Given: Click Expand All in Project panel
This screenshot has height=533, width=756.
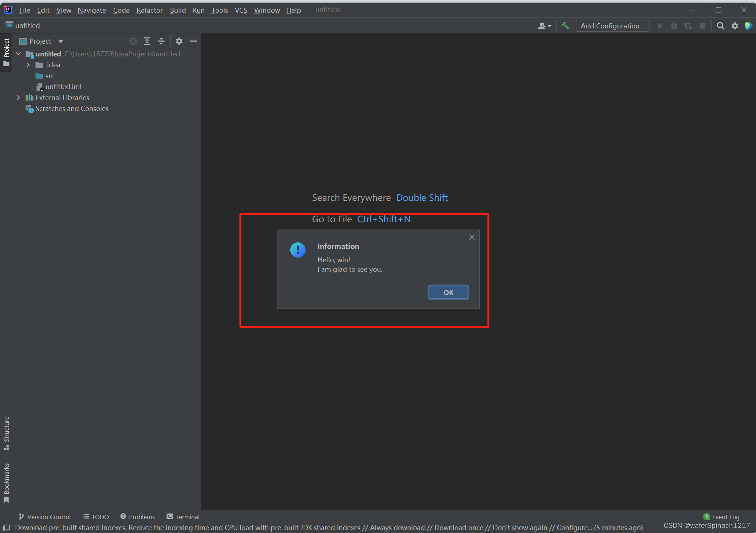Looking at the screenshot, I should (x=147, y=41).
